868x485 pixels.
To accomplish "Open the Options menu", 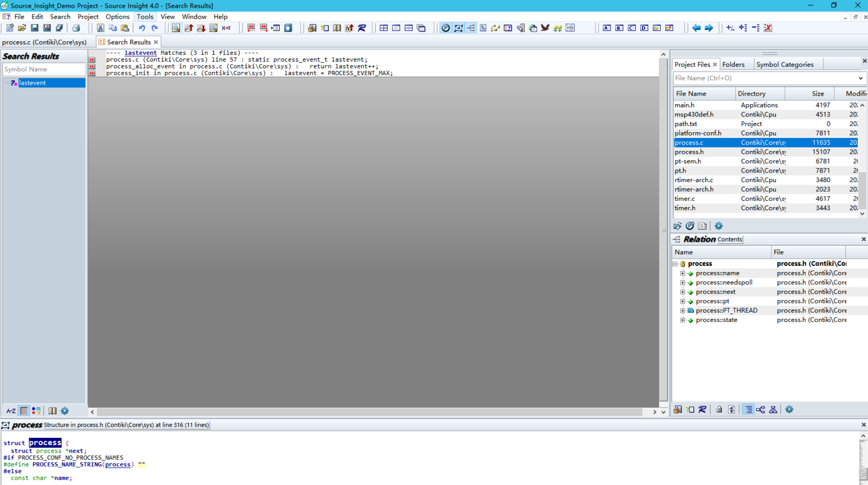I will pyautogui.click(x=118, y=16).
